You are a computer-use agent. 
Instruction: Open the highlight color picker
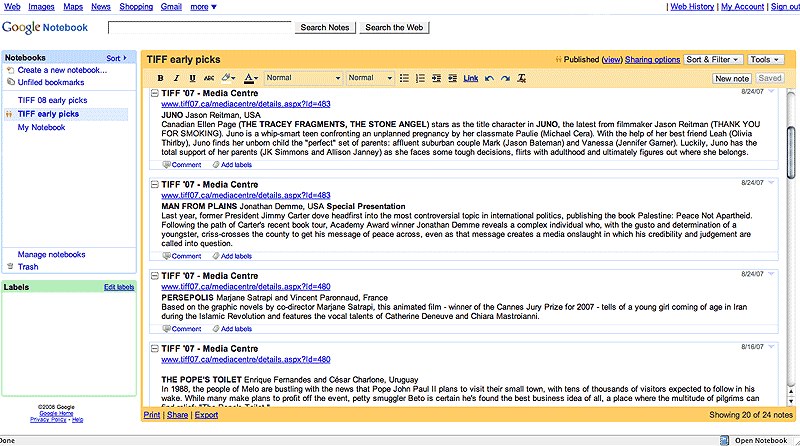click(x=228, y=78)
